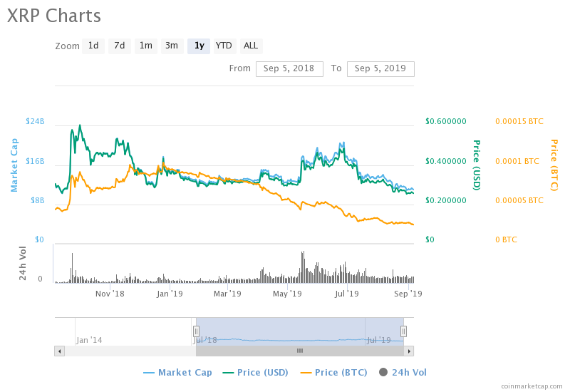This screenshot has width=570, height=392.
Task: Click the 0.00015 BTC axis label
Action: [x=519, y=121]
